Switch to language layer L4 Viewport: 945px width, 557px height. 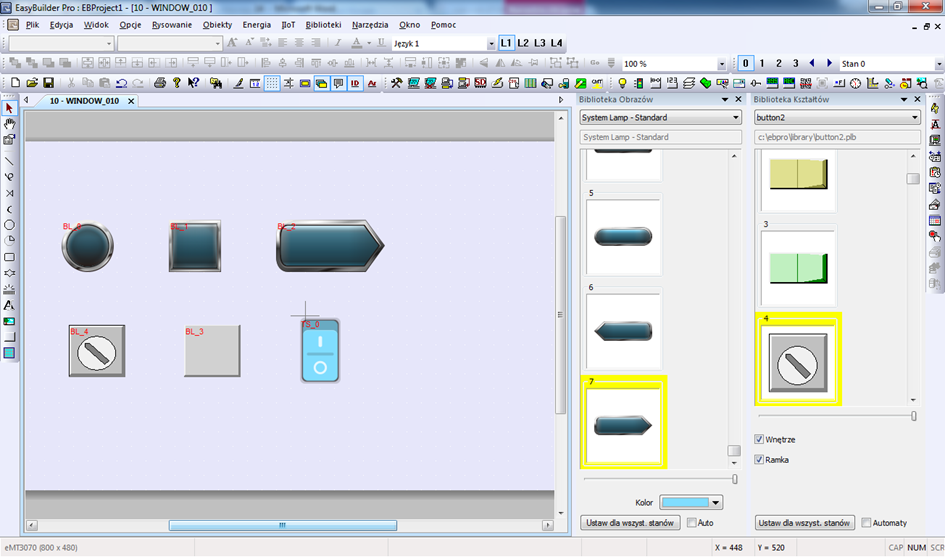coord(557,43)
